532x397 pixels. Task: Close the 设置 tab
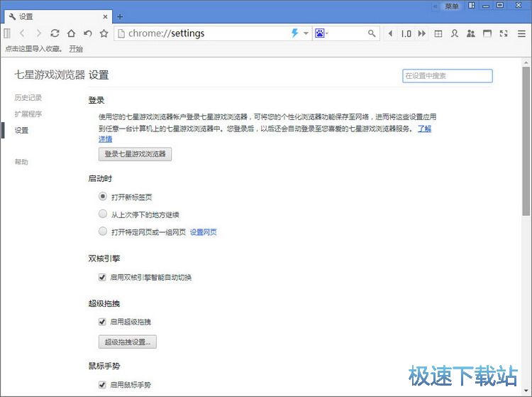click(105, 16)
